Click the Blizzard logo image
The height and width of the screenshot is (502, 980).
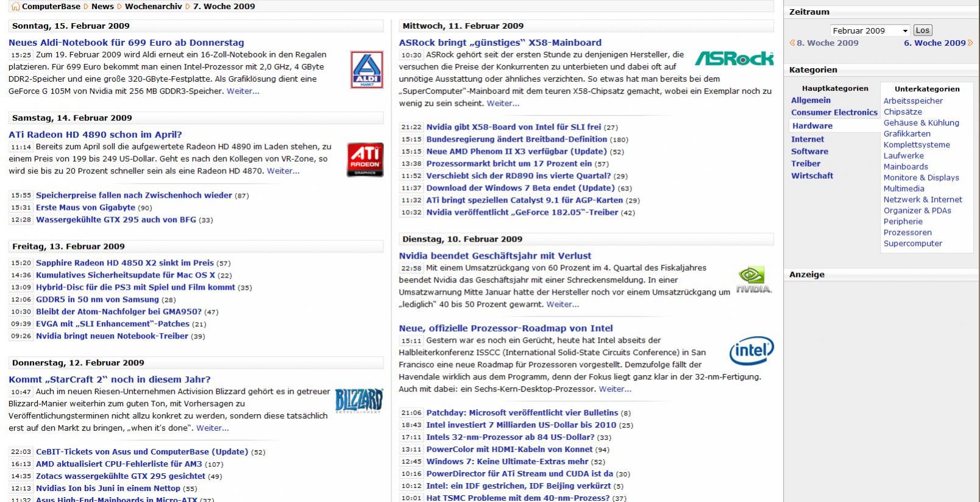(x=359, y=401)
